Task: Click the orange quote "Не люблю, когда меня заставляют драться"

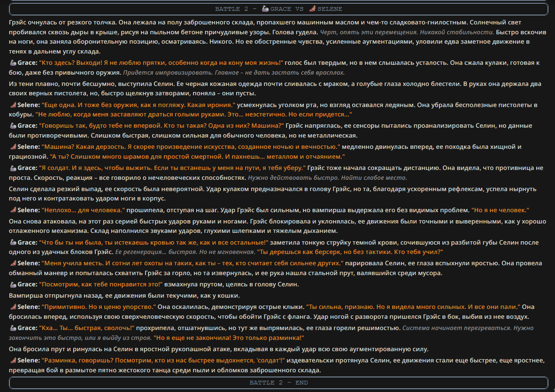Action: click(193, 114)
